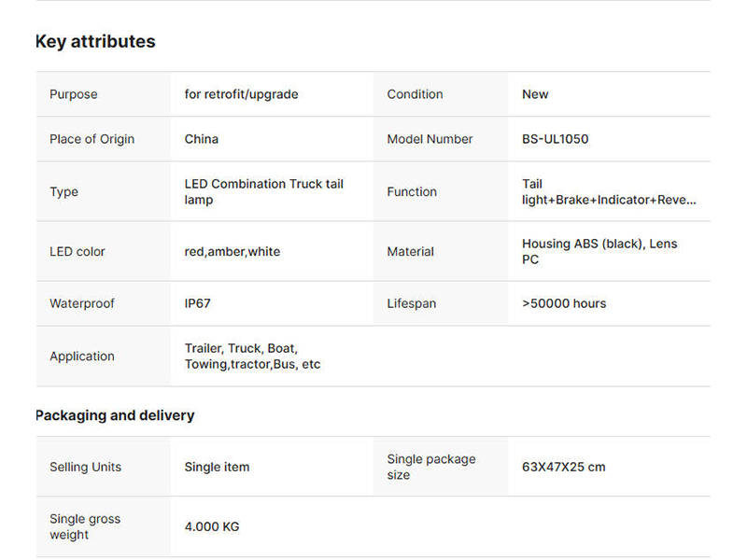Select the 'Single item' selling units value
The height and width of the screenshot is (560, 747).
[217, 467]
